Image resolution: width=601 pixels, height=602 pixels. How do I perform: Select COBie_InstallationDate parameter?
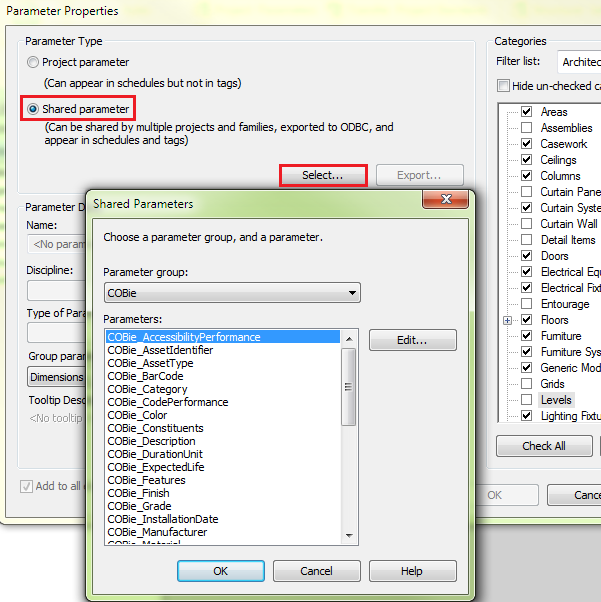[223, 519]
